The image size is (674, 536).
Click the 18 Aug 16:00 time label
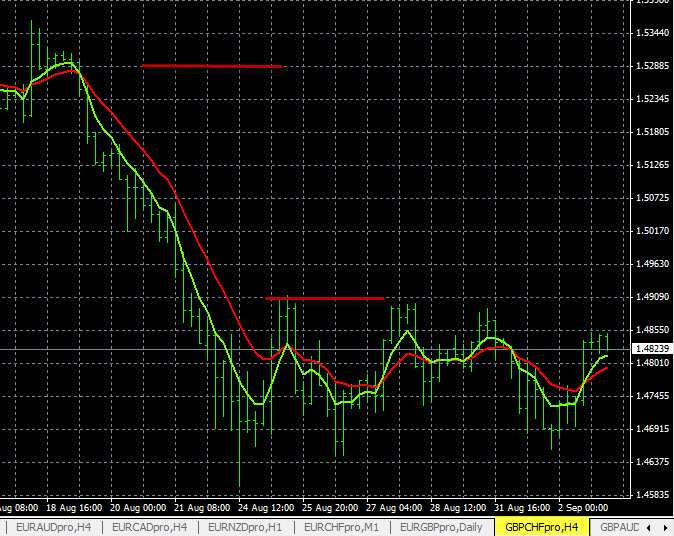(74, 508)
